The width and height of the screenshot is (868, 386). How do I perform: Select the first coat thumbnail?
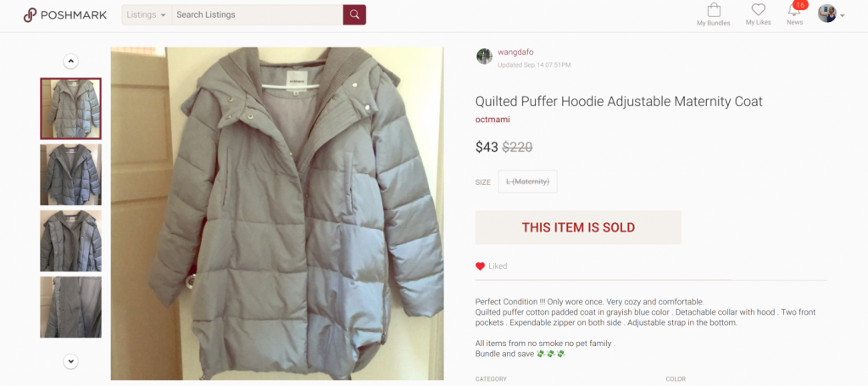click(x=71, y=109)
